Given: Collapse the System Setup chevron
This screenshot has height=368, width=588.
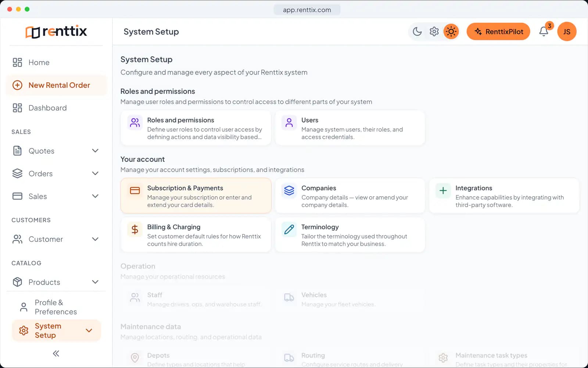Looking at the screenshot, I should coord(89,330).
